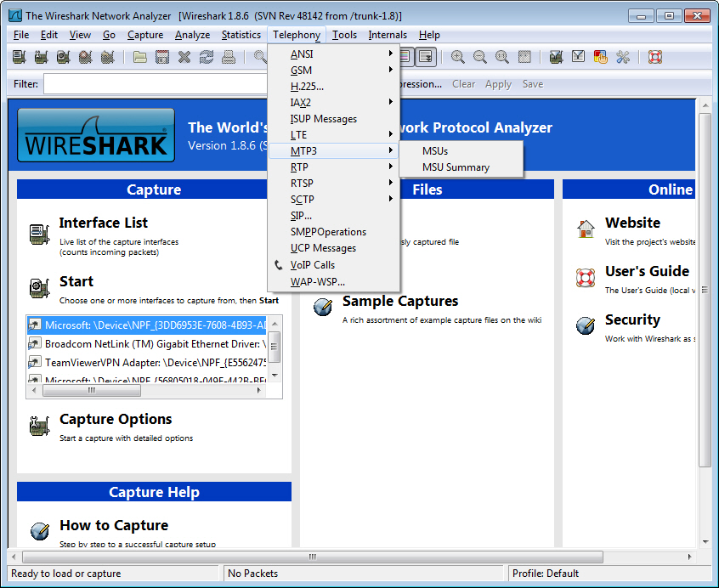Screen dimensions: 719x588
Task: Open the edit display filters toolbar icon
Action: (x=578, y=57)
